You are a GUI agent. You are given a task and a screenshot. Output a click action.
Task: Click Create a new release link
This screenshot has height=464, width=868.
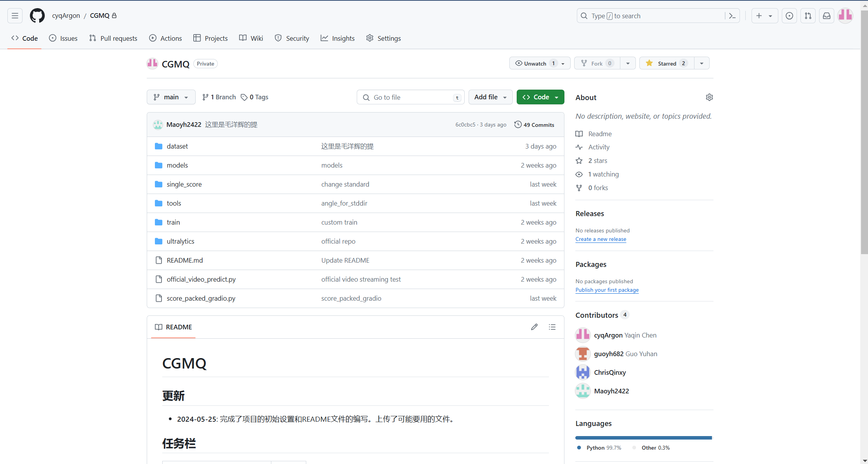point(601,239)
